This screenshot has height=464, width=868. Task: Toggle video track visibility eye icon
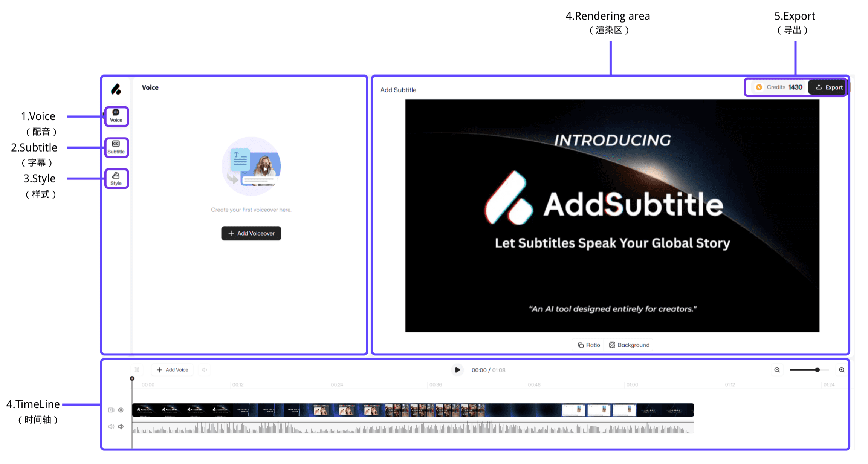click(121, 410)
